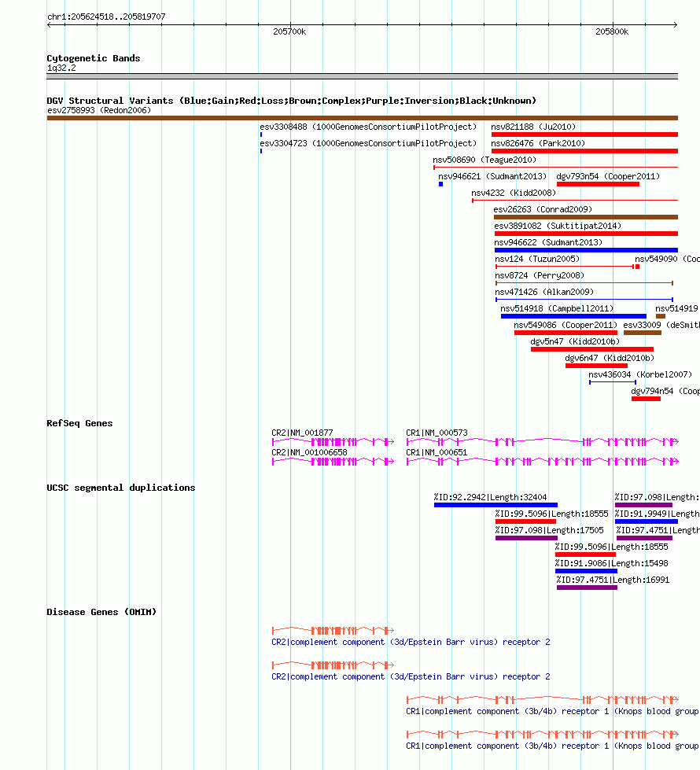The width and height of the screenshot is (700, 770).
Task: Click the 1q32.2 cytogenetic band bar
Action: pos(362,76)
